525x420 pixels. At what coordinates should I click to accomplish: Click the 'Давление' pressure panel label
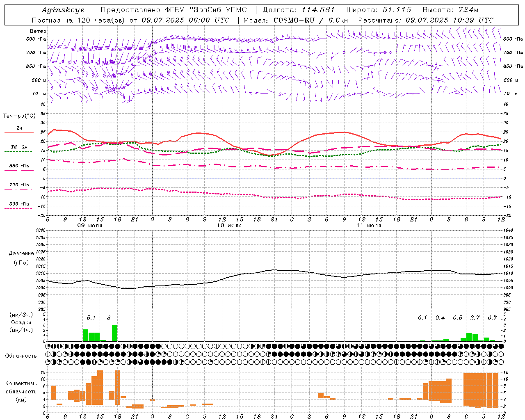(21, 253)
